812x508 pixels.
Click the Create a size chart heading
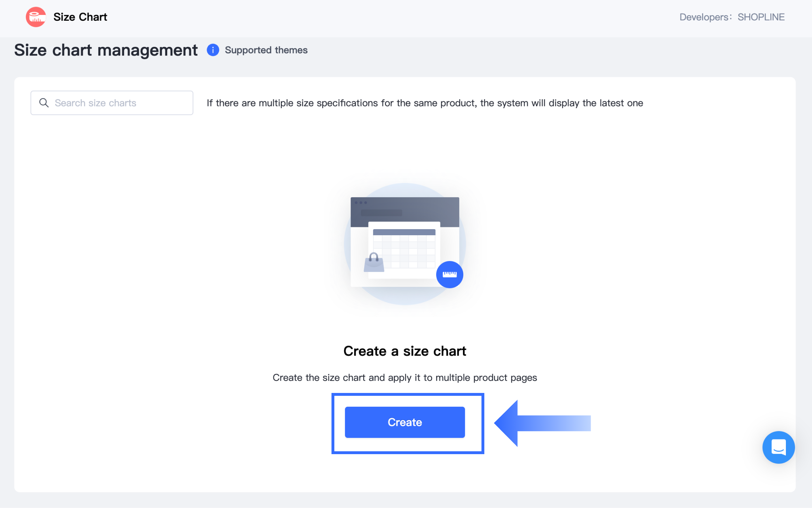(404, 351)
